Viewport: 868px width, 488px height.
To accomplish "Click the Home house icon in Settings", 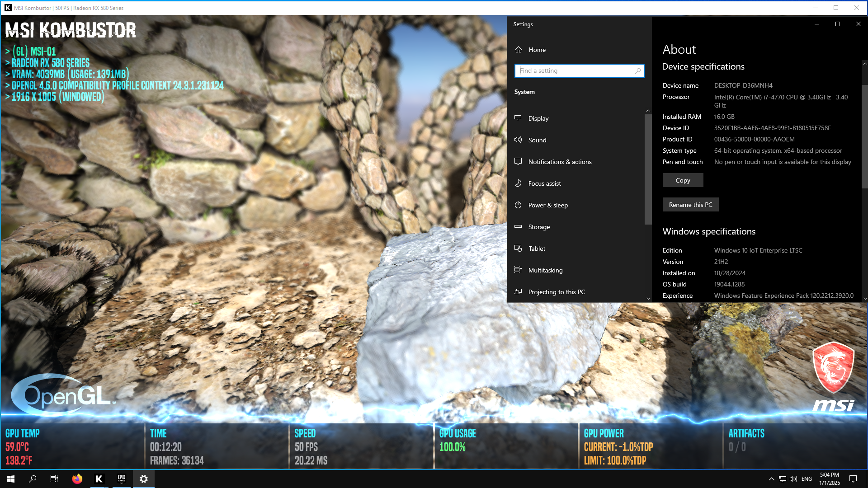I will (x=519, y=50).
